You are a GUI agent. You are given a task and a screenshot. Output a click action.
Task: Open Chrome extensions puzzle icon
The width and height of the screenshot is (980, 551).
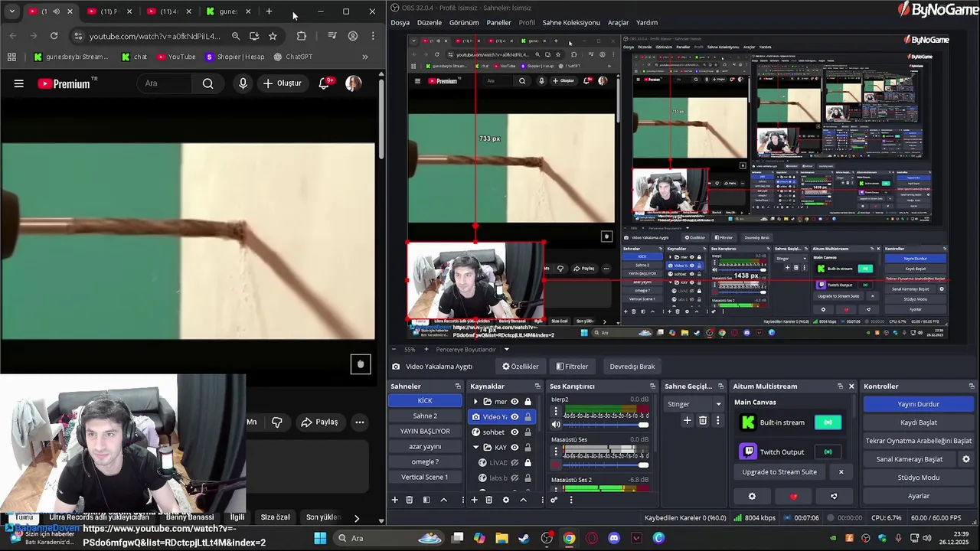pos(302,36)
